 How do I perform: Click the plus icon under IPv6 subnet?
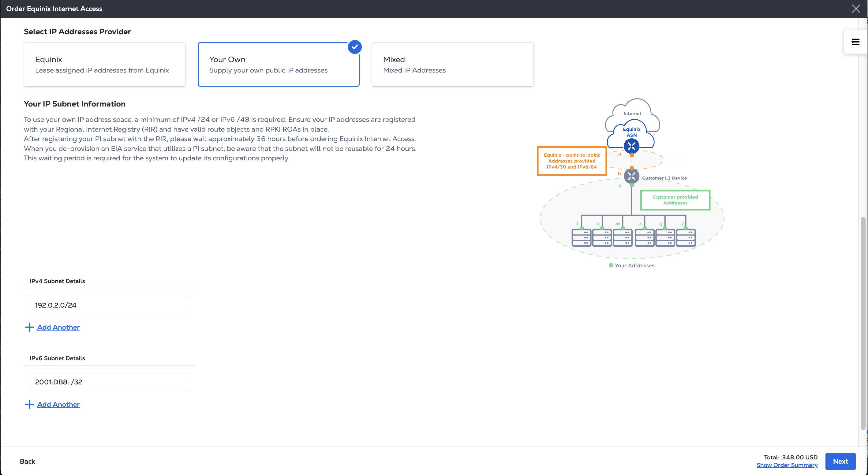[30, 404]
